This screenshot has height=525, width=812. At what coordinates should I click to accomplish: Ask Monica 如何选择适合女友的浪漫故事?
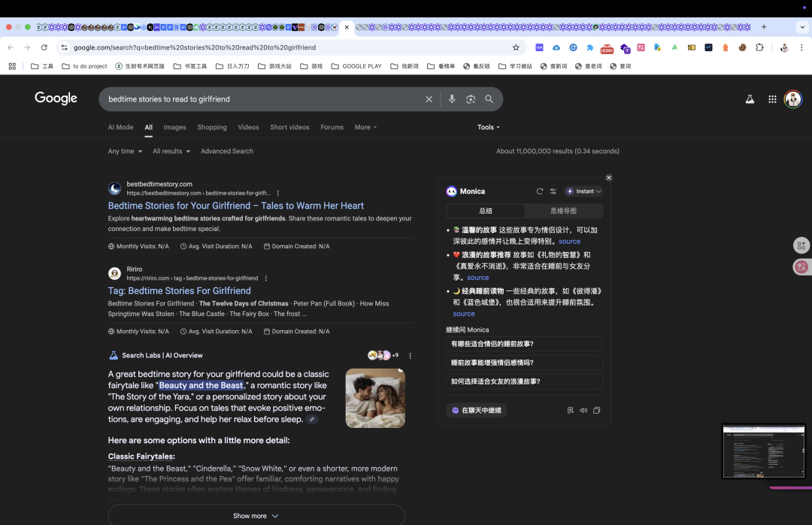coord(524,381)
